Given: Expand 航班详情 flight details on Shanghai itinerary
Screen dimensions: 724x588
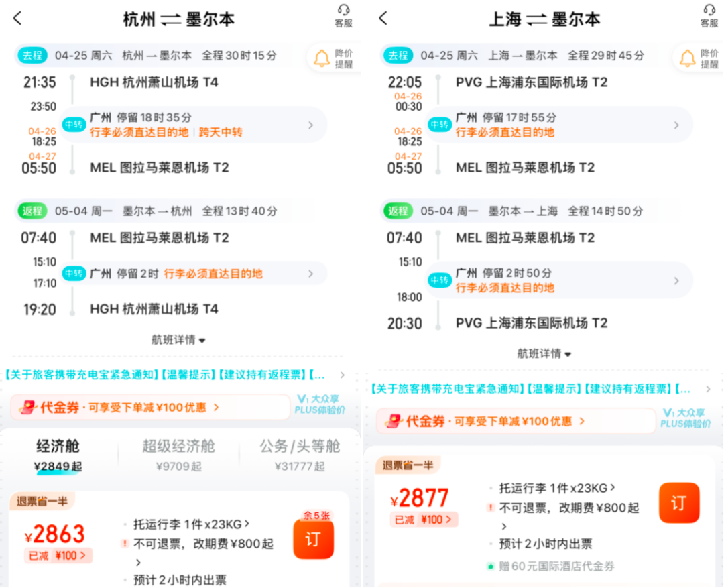Looking at the screenshot, I should pyautogui.click(x=544, y=353).
